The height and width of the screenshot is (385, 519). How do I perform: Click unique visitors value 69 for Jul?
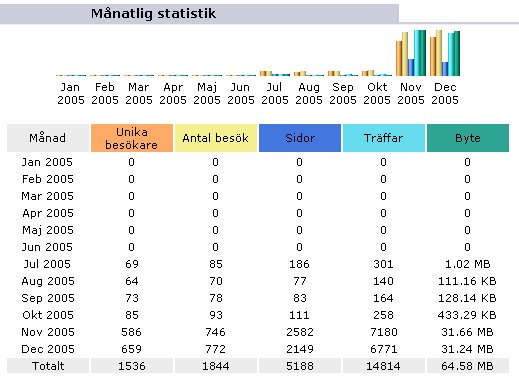point(132,264)
